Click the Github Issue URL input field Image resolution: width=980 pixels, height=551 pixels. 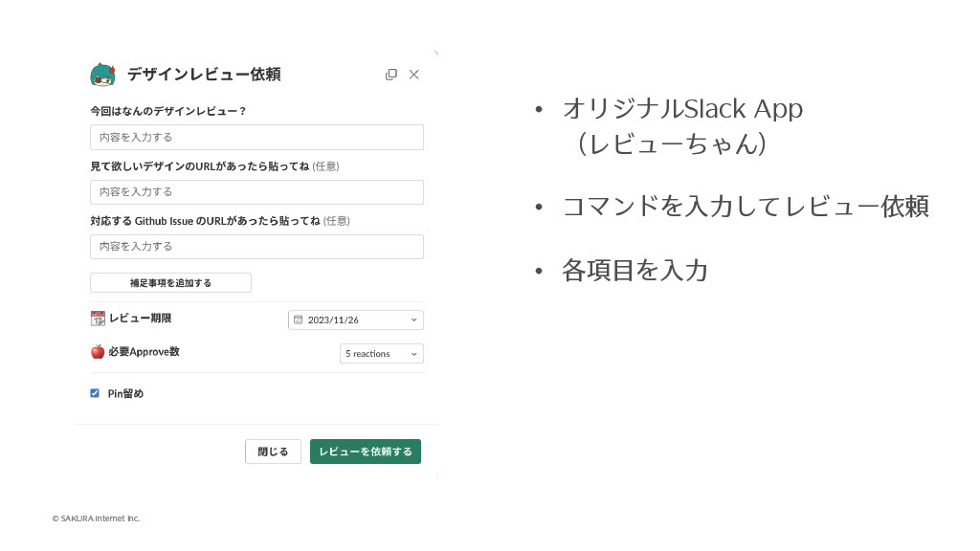coord(256,247)
